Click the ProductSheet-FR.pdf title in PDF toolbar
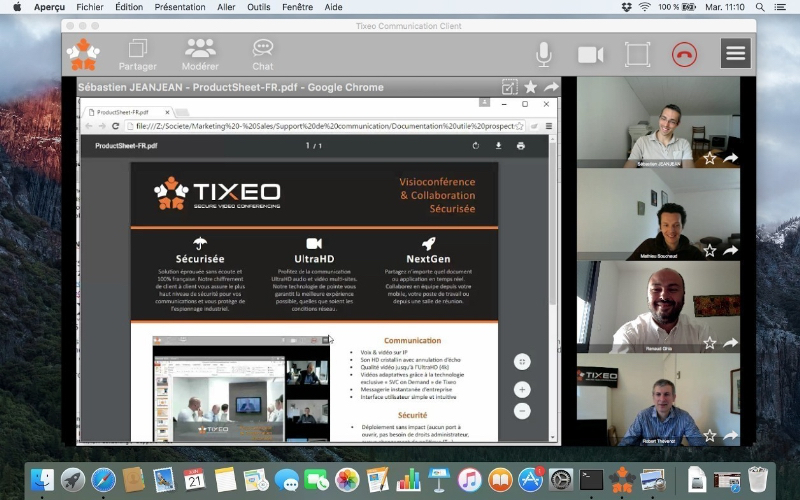 pos(126,146)
